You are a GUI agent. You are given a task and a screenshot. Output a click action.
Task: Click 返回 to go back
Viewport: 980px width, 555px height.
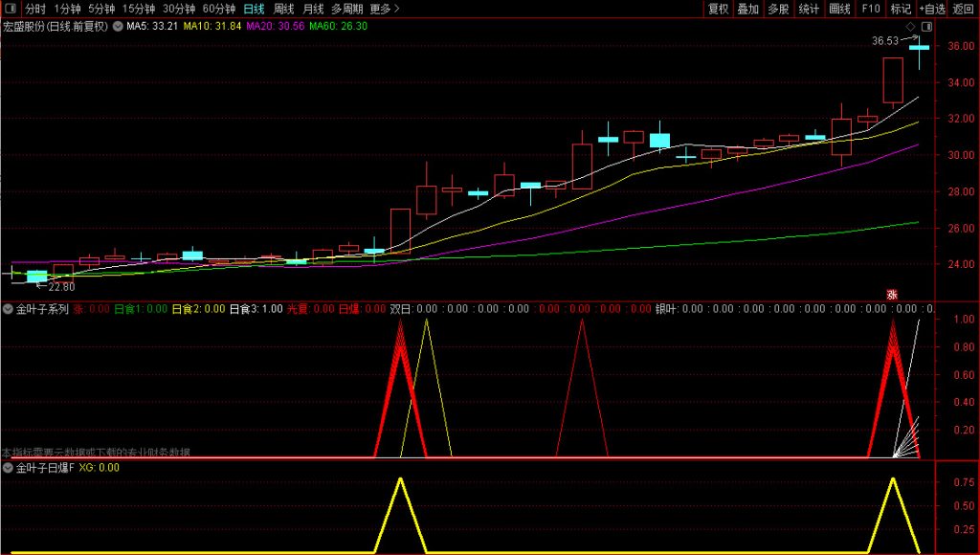(x=963, y=9)
